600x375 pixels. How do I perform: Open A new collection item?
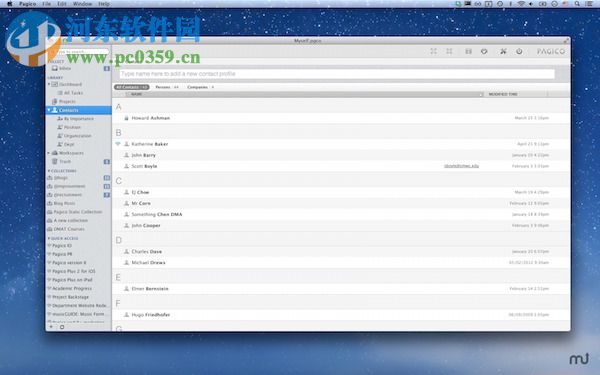coord(70,220)
